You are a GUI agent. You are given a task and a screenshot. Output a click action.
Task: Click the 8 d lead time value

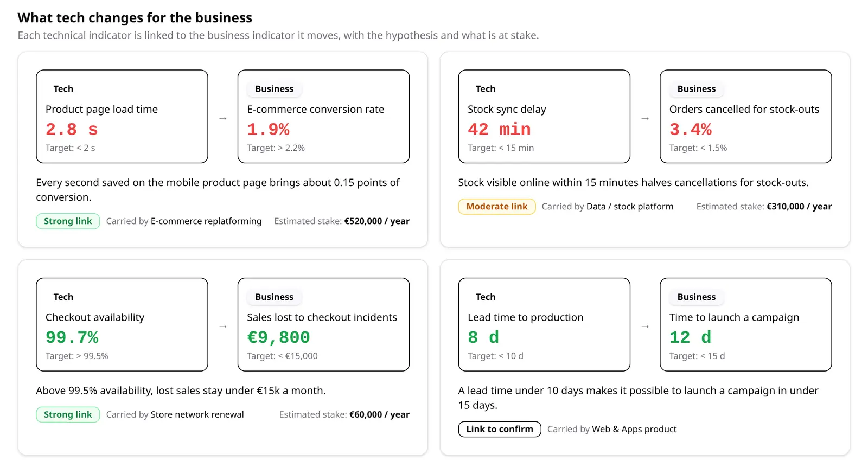tap(483, 338)
